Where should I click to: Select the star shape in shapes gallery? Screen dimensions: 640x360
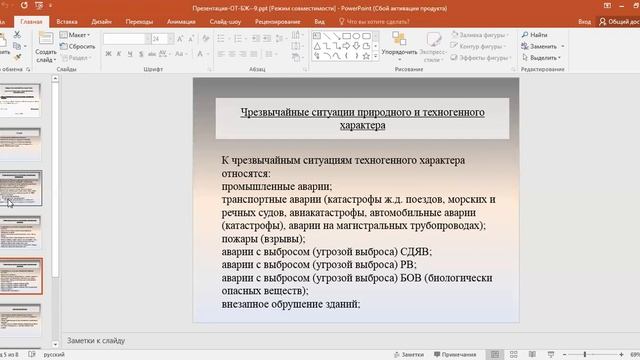[366, 56]
